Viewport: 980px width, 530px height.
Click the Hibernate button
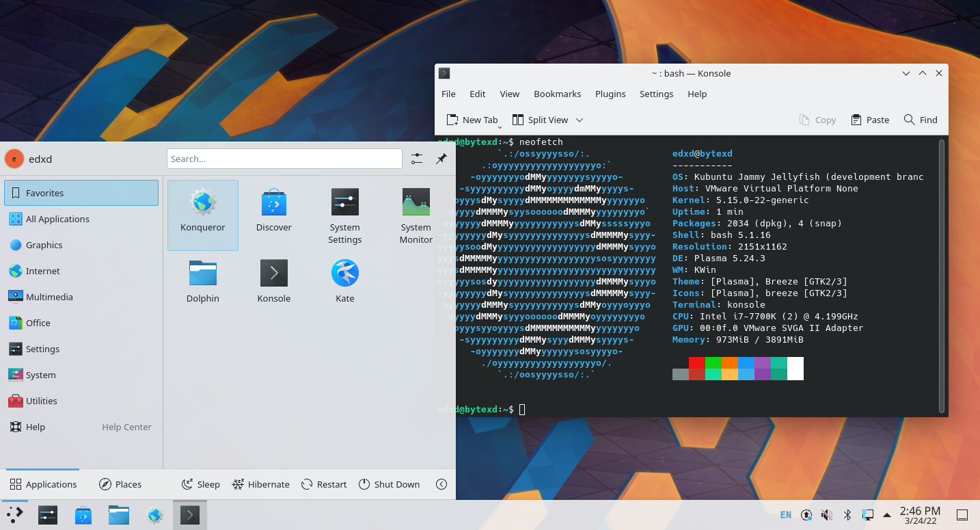click(x=260, y=484)
